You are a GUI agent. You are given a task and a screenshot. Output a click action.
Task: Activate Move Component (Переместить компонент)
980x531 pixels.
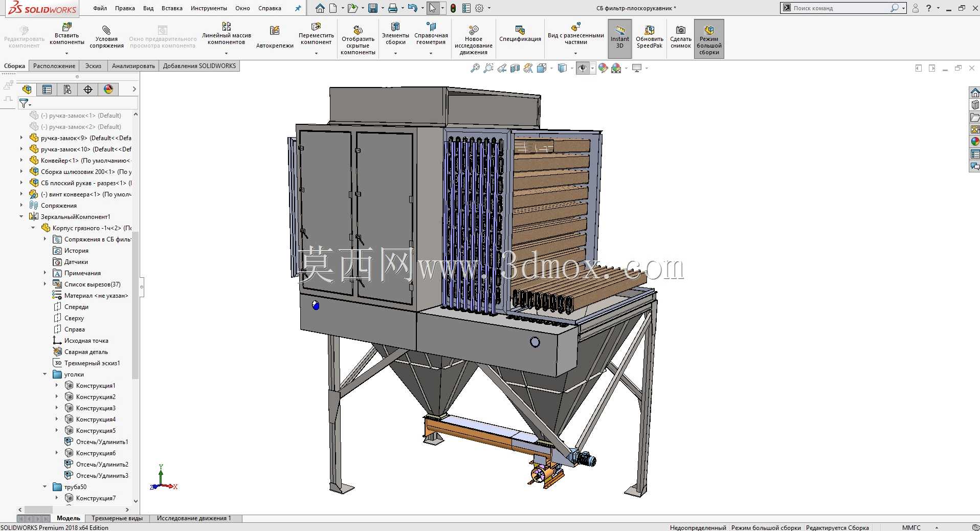coord(316,34)
